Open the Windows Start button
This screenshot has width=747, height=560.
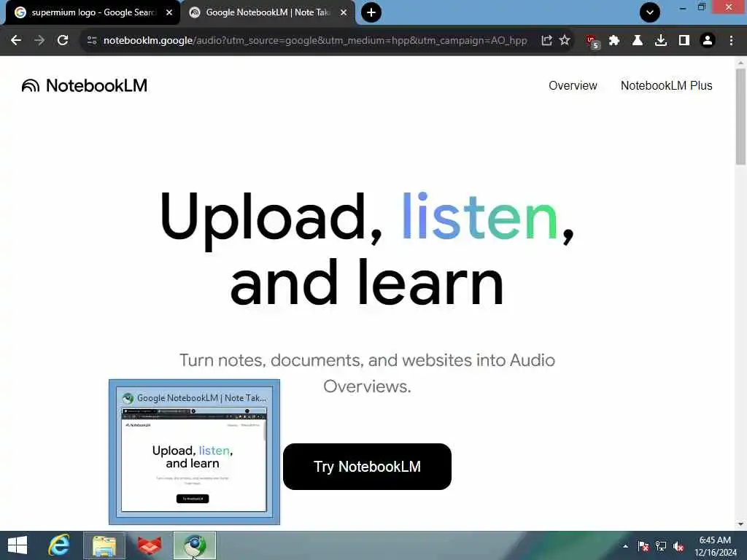click(18, 545)
